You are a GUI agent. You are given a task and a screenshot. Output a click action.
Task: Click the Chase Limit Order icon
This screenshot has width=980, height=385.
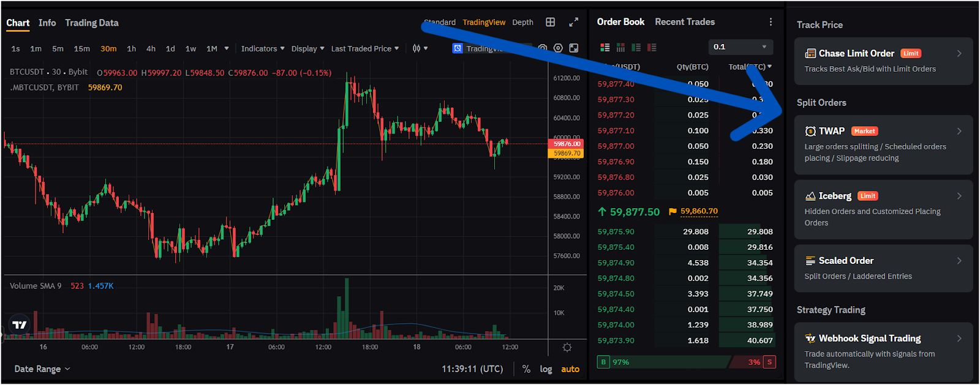click(x=810, y=53)
